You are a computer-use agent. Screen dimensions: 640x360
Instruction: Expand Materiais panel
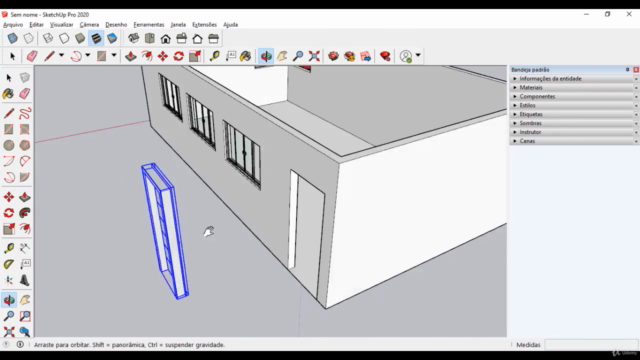tap(573, 87)
